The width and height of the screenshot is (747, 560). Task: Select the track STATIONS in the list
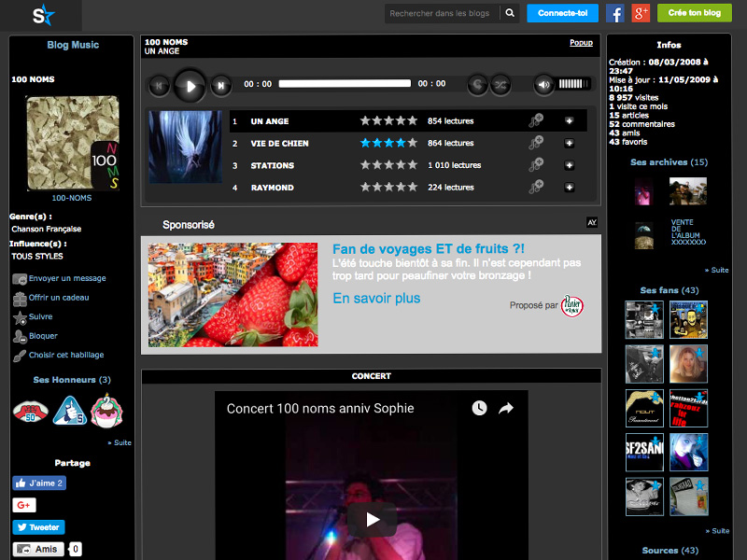[x=272, y=165]
